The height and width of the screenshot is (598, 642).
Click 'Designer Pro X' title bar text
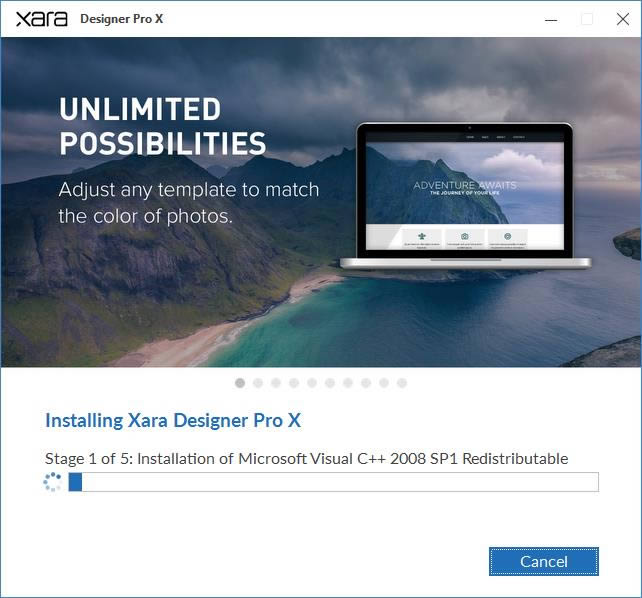click(122, 19)
